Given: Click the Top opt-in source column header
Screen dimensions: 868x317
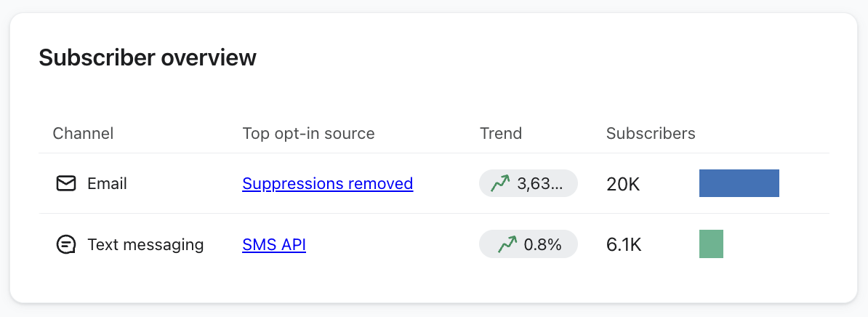Looking at the screenshot, I should coord(308,134).
